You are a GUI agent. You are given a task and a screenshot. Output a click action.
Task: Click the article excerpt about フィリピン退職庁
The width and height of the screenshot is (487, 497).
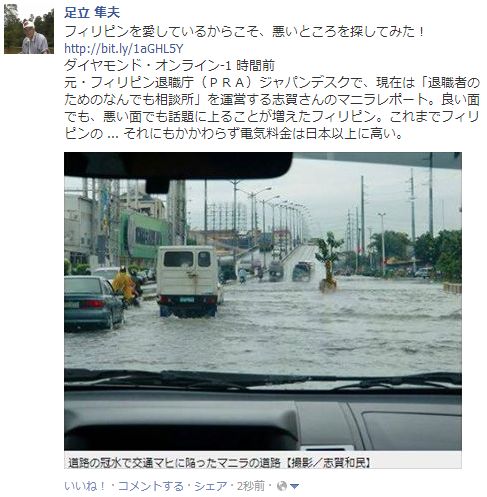tap(272, 108)
